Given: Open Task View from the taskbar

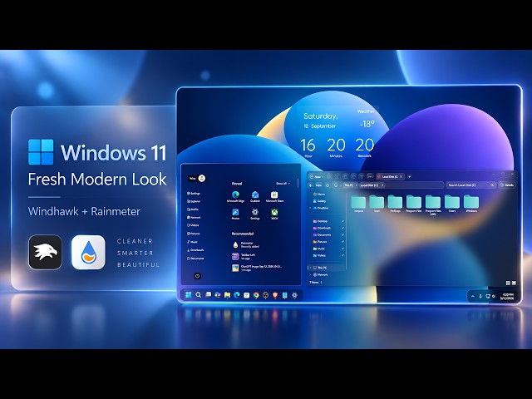Looking at the screenshot, I should 209,295.
